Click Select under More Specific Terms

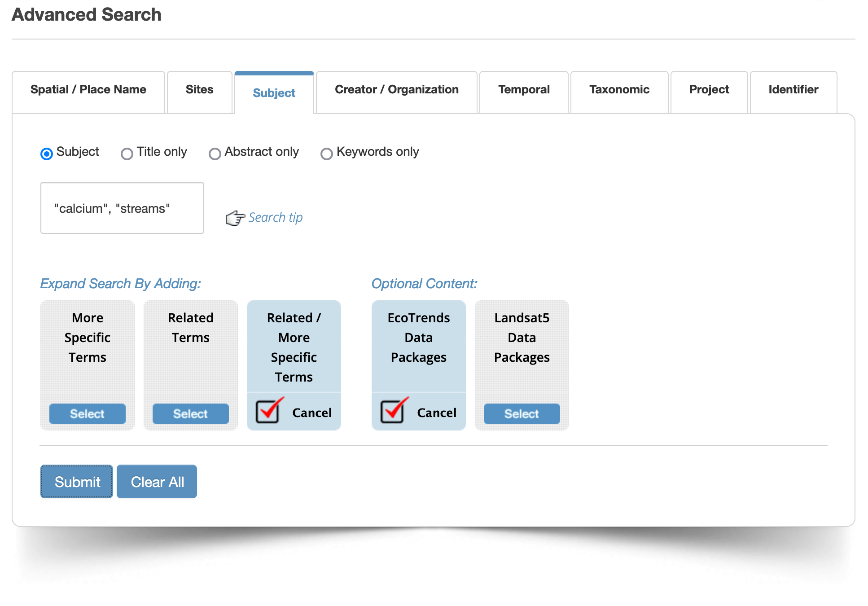click(88, 413)
